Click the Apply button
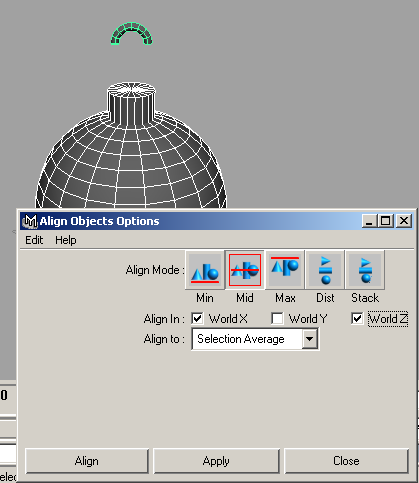This screenshot has width=419, height=483. point(216,461)
